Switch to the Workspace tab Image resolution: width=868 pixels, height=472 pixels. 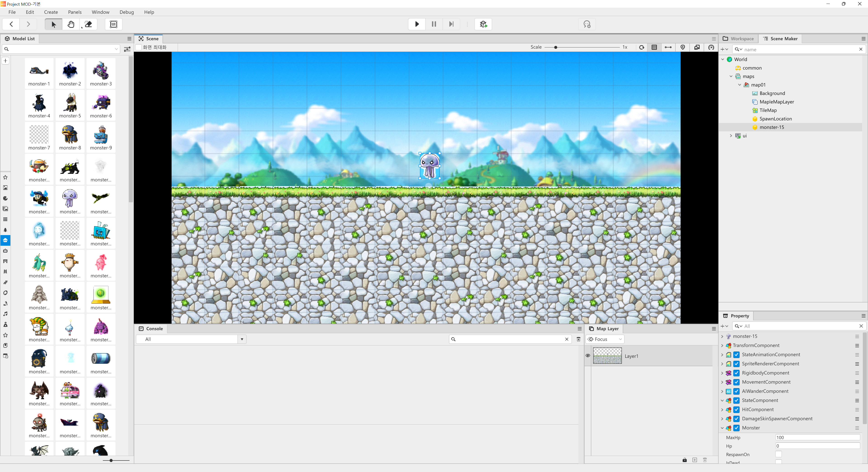click(738, 39)
